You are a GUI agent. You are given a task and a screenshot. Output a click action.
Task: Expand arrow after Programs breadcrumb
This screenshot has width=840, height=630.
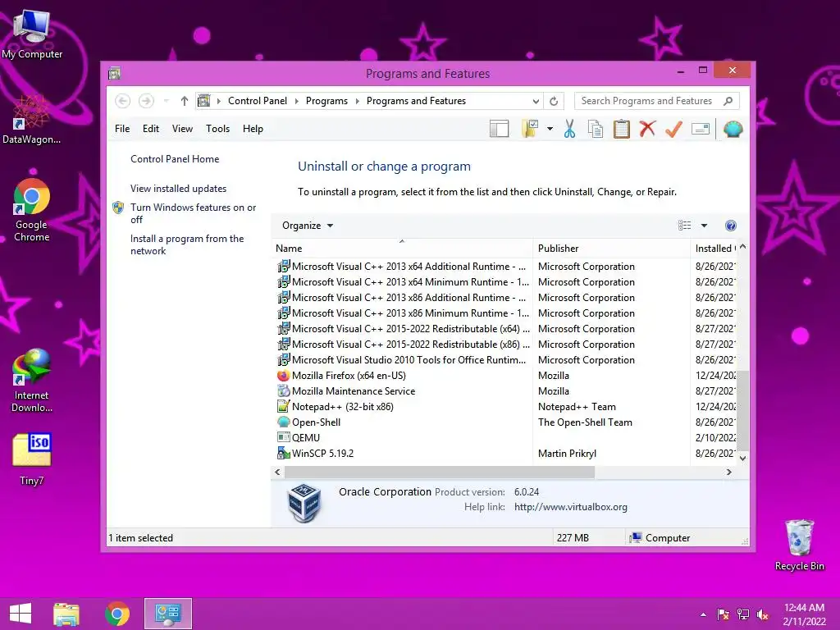click(x=358, y=101)
